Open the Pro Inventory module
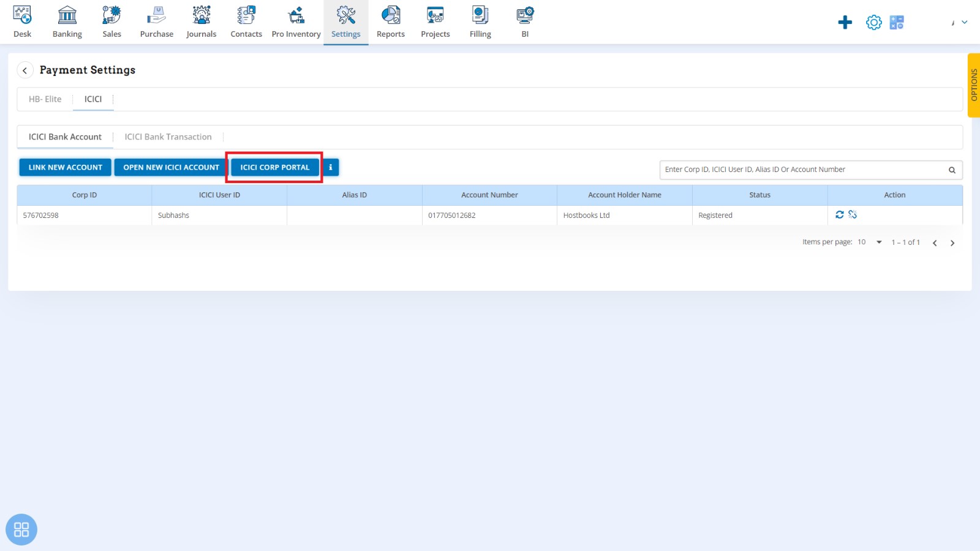980x551 pixels. [296, 22]
